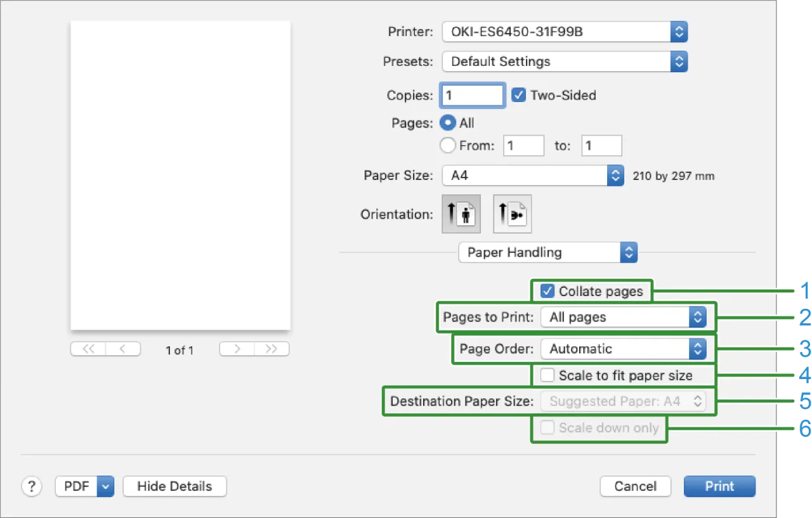Click the Hide Details button
Screen dimensions: 812x518
pyautogui.click(x=174, y=486)
